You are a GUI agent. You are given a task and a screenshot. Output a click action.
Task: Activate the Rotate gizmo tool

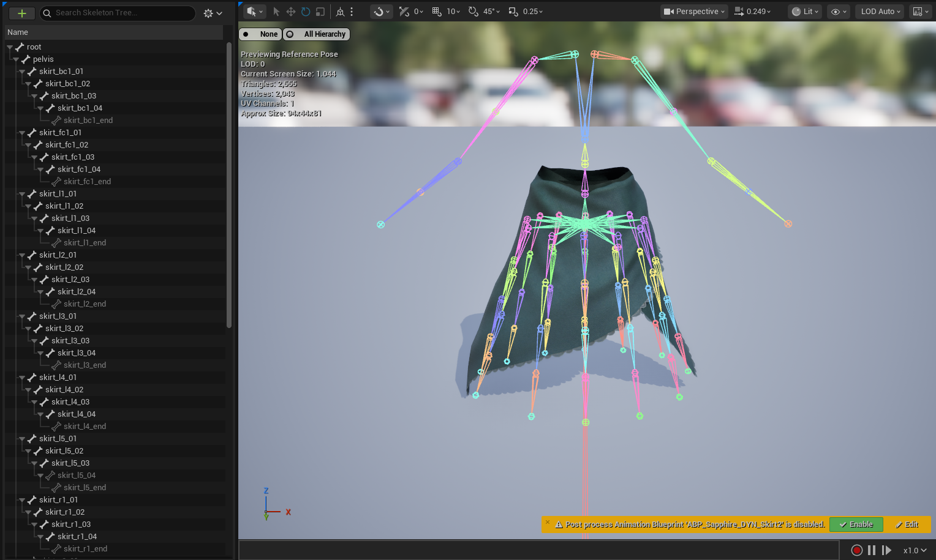305,12
